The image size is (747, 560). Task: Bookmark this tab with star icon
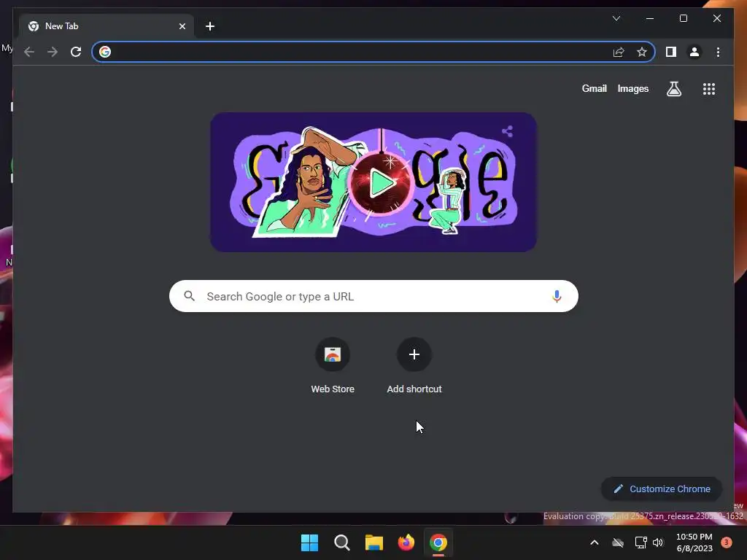642,52
